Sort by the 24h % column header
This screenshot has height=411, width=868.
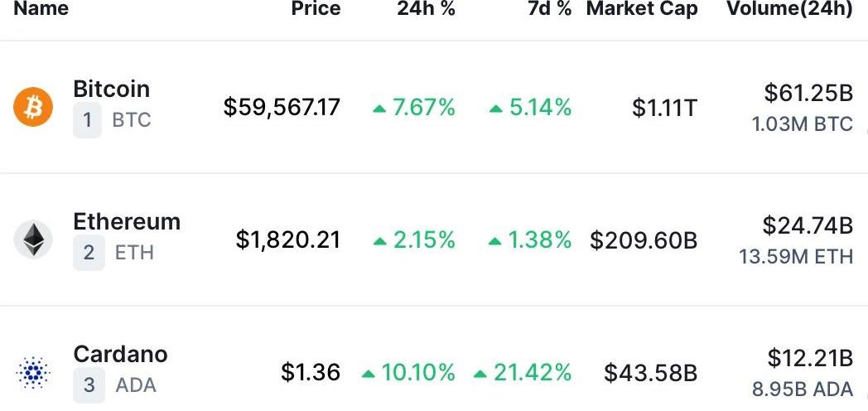pos(426,9)
